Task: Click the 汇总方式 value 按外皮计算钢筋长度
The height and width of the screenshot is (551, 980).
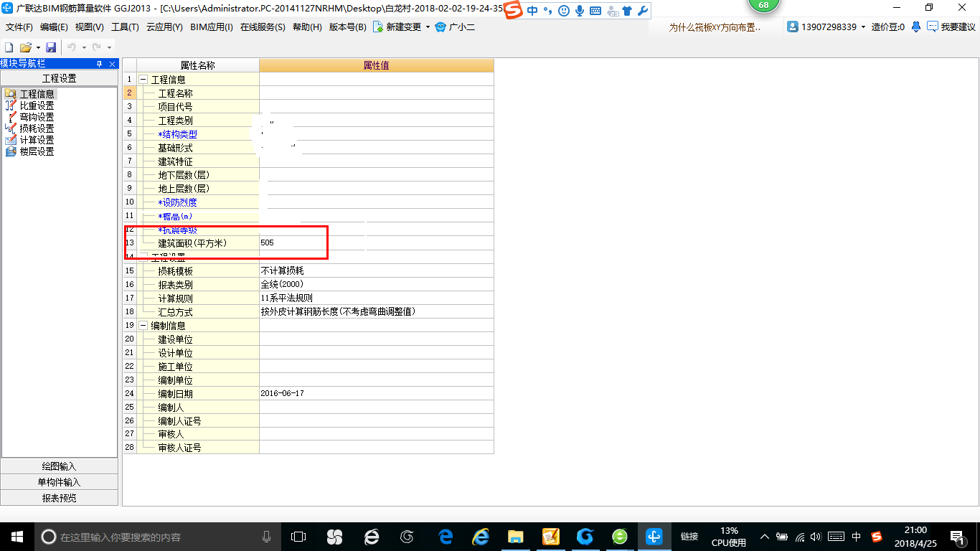Action: pyautogui.click(x=377, y=311)
